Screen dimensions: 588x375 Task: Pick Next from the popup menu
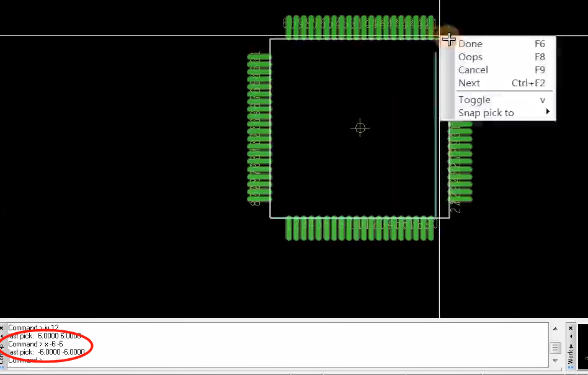(x=469, y=83)
